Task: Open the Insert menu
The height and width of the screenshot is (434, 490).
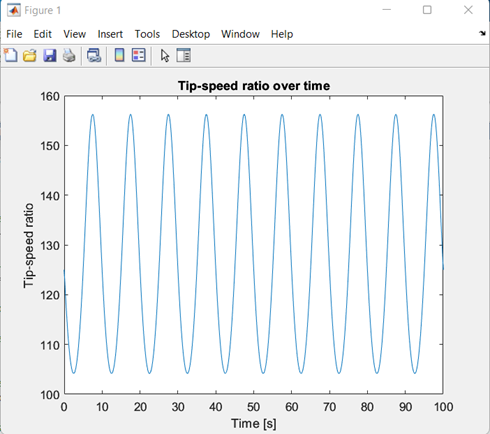Action: (110, 34)
